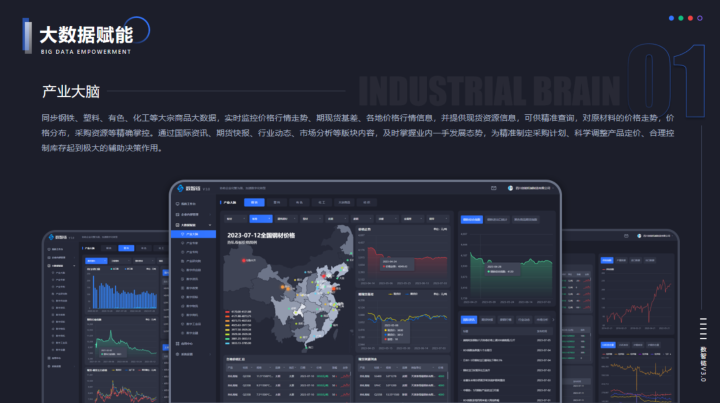The image size is (720, 403).
Task: Select the first blue tab in the center dashboard
Action: (254, 202)
